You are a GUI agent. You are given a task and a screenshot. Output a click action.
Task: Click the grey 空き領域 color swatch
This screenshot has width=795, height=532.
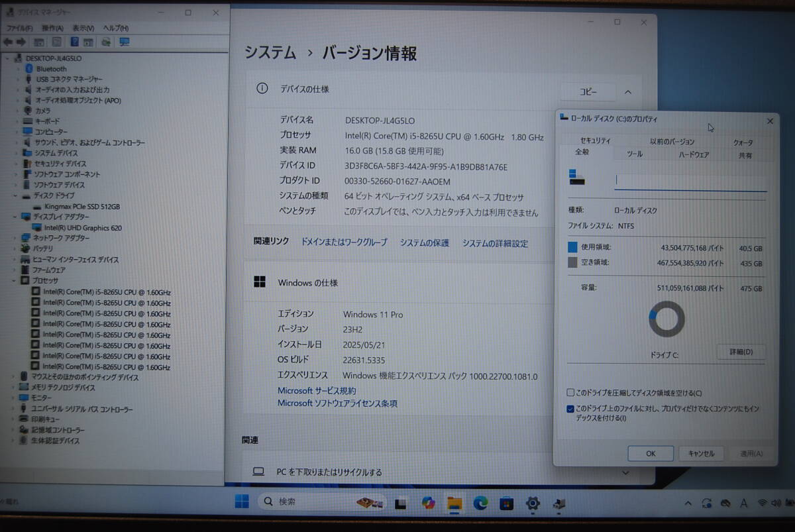pos(572,263)
